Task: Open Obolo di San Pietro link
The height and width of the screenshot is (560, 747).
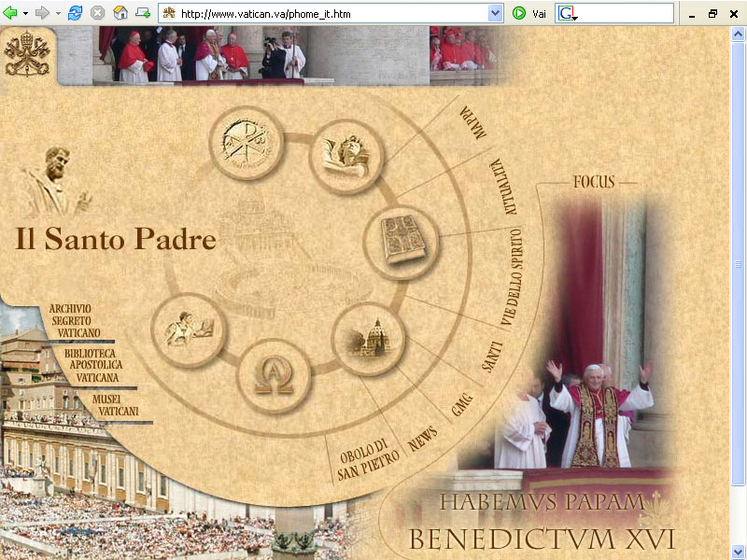Action: [368, 459]
